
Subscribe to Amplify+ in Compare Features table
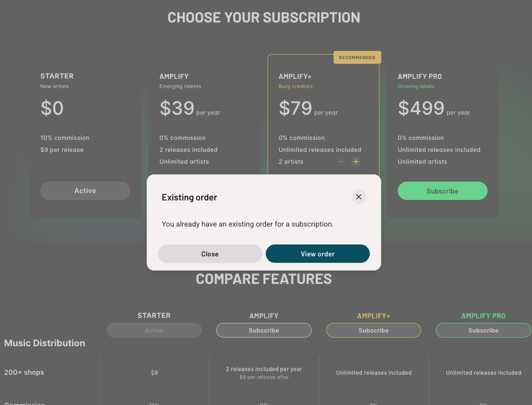(373, 330)
